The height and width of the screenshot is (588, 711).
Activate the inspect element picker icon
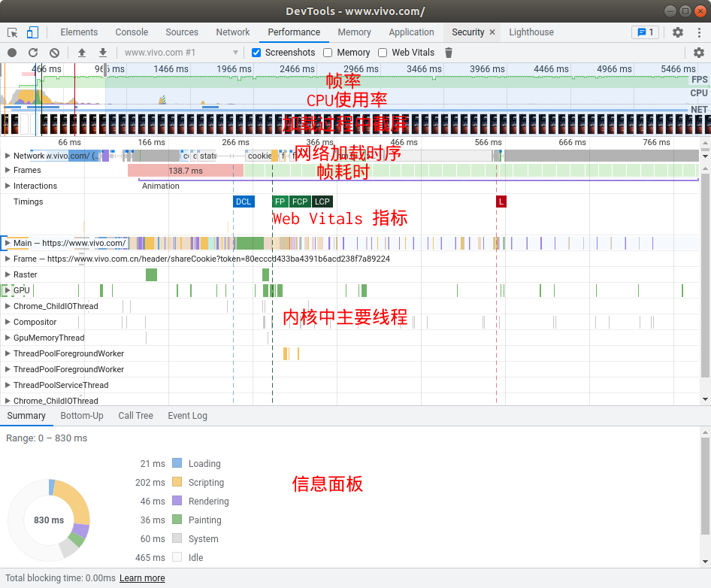12,32
